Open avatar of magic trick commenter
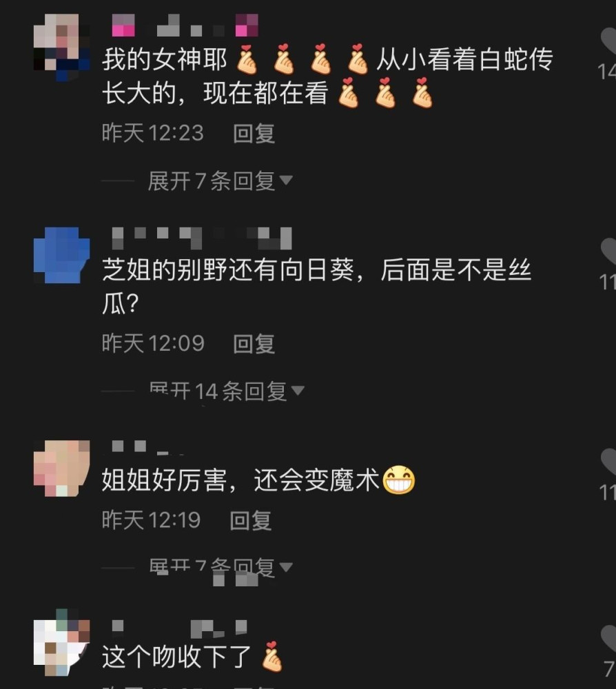This screenshot has height=689, width=616. coord(61,468)
